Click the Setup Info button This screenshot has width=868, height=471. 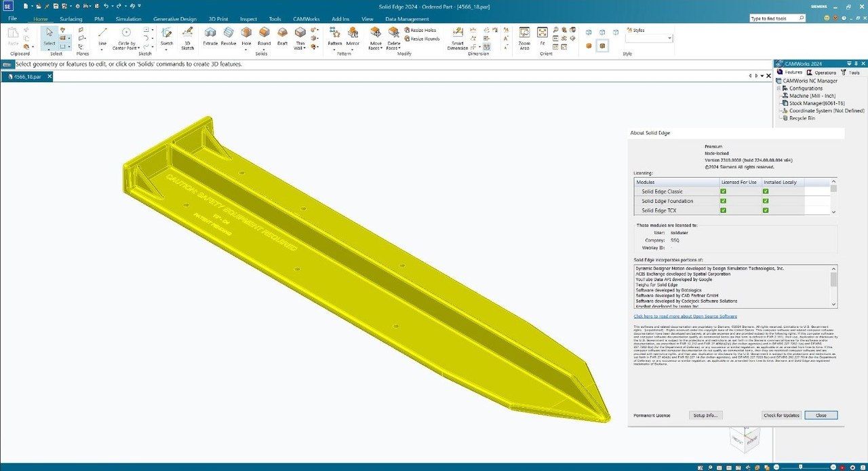(x=705, y=415)
